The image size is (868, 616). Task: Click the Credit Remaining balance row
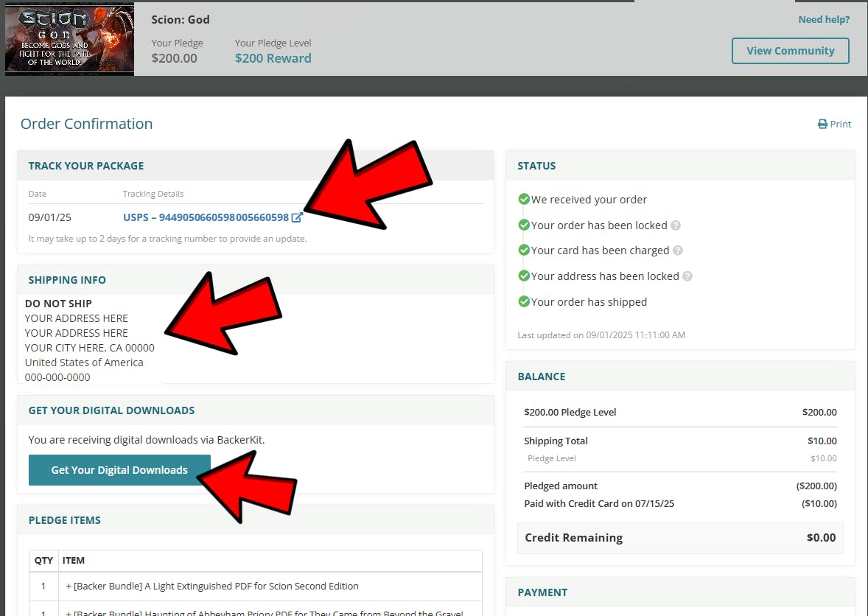click(x=679, y=538)
